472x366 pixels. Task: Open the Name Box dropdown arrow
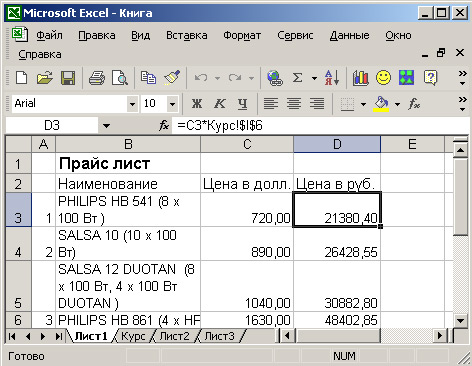coord(106,126)
